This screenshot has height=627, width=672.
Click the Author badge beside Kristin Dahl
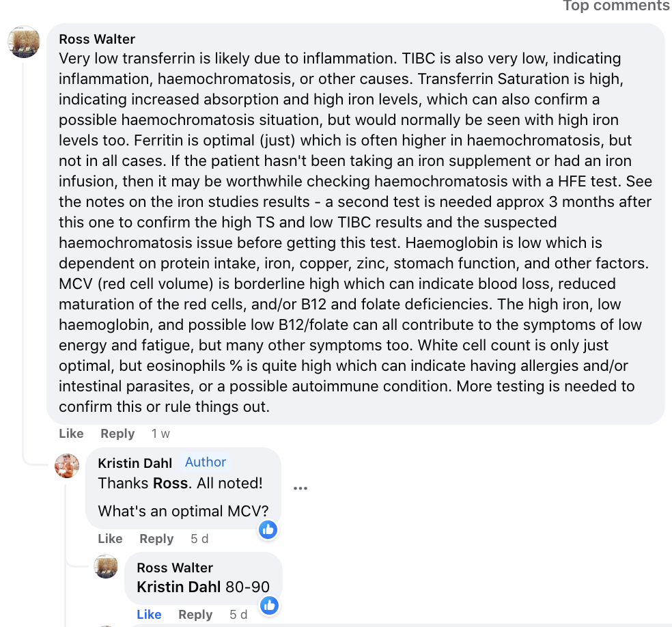205,462
